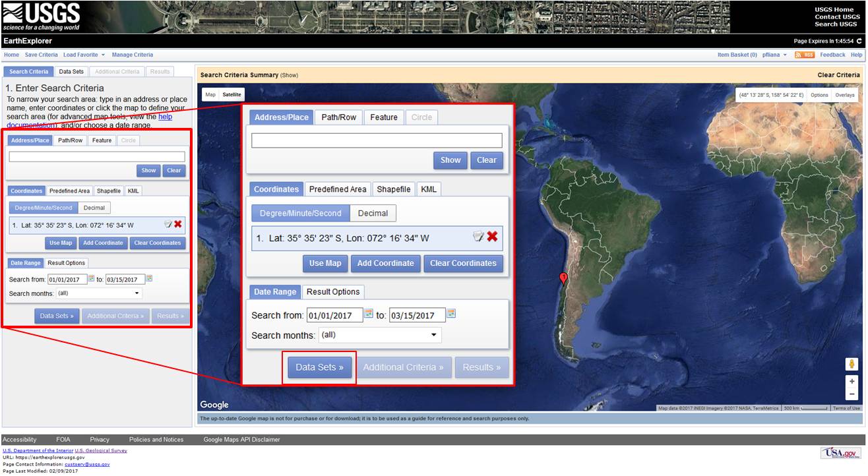The height and width of the screenshot is (476, 868).
Task: Open the map Overlays menu
Action: click(x=844, y=95)
